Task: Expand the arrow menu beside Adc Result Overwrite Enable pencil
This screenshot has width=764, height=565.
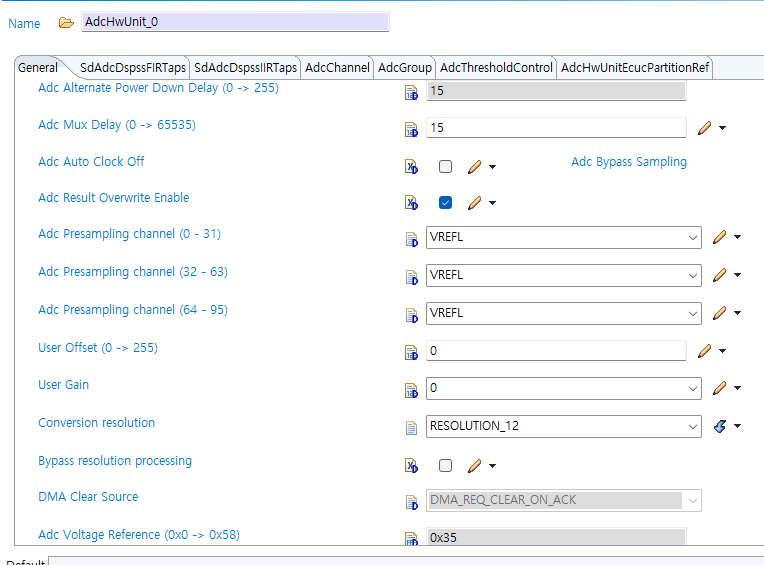Action: pos(493,203)
